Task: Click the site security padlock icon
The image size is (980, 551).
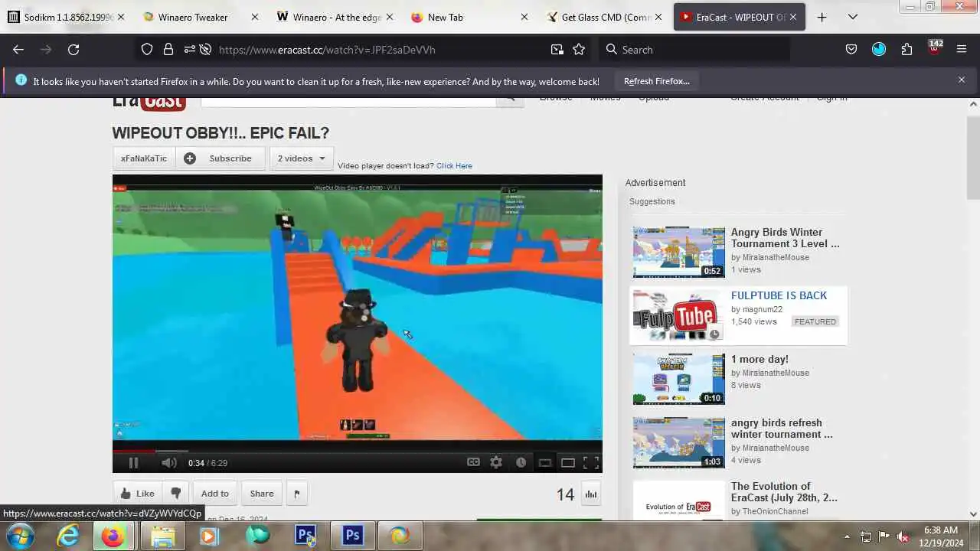Action: 168,49
